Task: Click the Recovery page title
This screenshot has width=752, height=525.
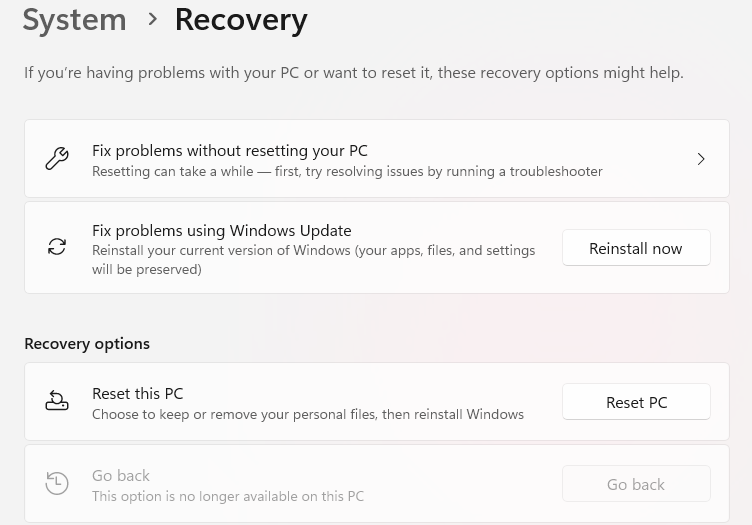Action: point(241,19)
